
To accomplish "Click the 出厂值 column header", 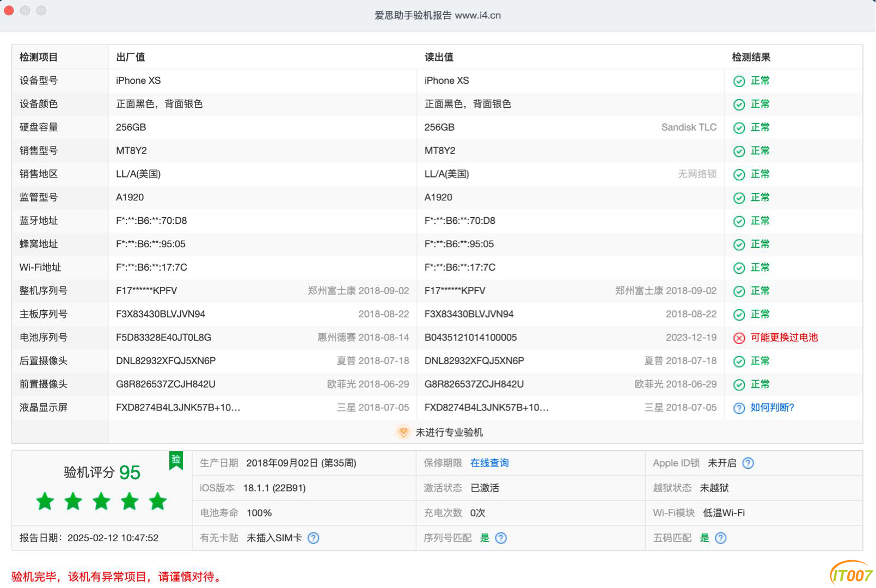I will coord(130,57).
